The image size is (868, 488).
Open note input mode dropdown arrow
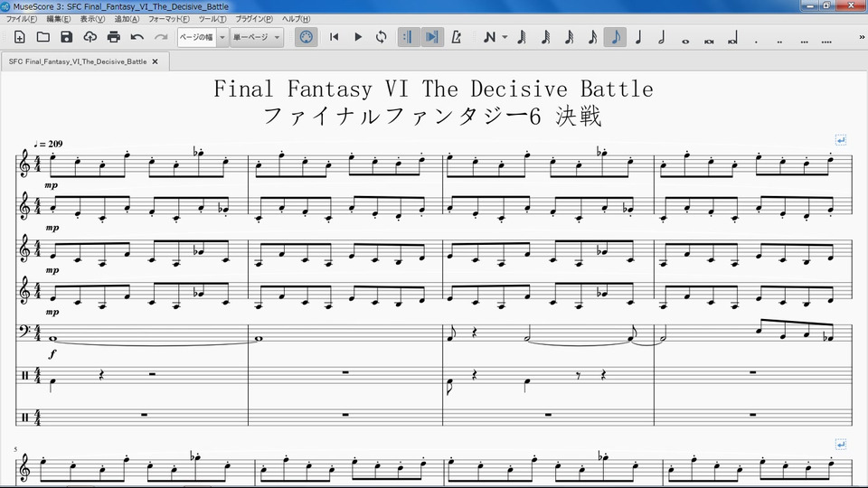[505, 37]
